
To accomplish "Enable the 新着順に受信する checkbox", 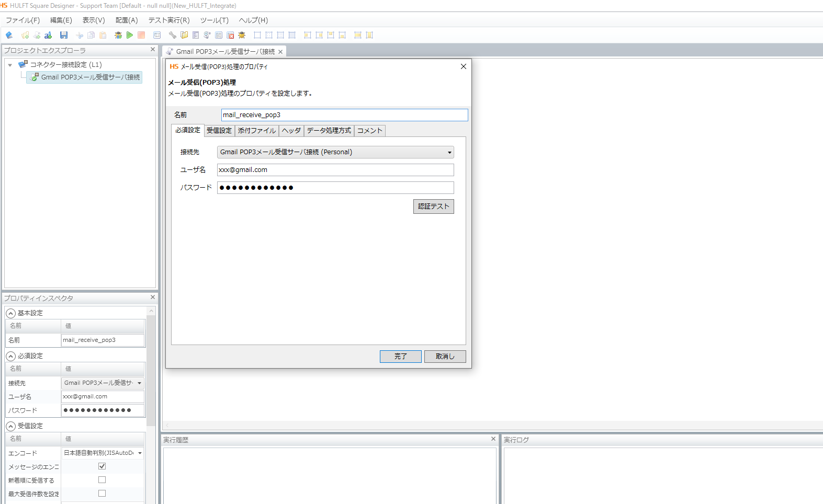I will [102, 480].
